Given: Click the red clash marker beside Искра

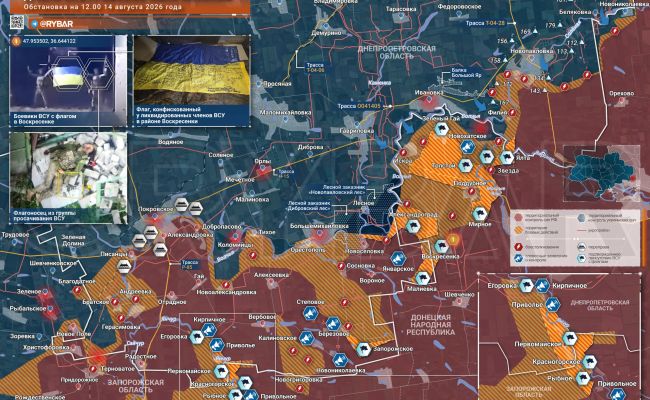Looking at the screenshot, I should pyautogui.click(x=403, y=153).
